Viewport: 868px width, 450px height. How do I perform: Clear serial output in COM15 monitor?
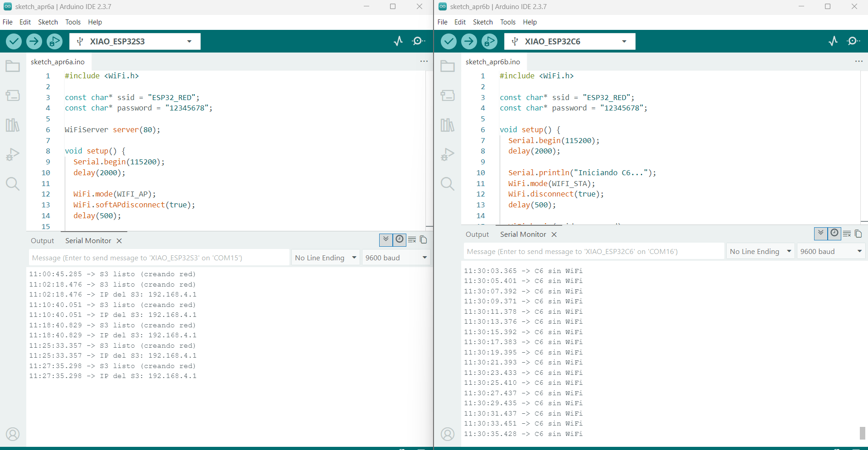(x=412, y=240)
